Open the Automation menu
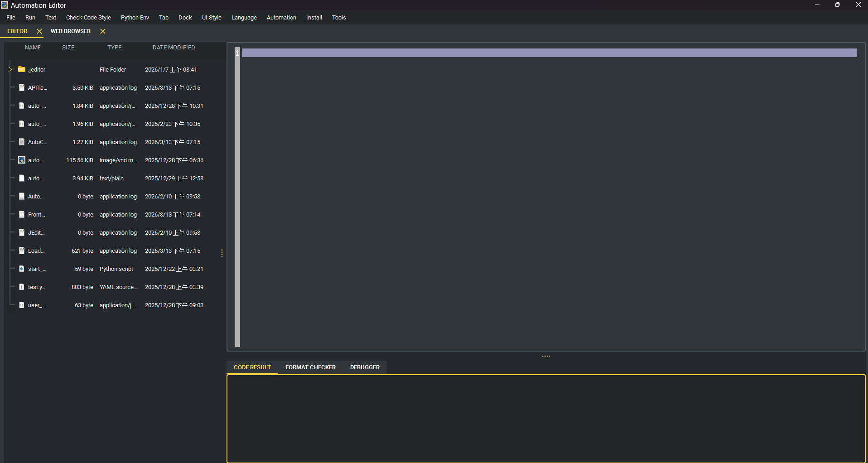Image resolution: width=868 pixels, height=463 pixels. (281, 17)
